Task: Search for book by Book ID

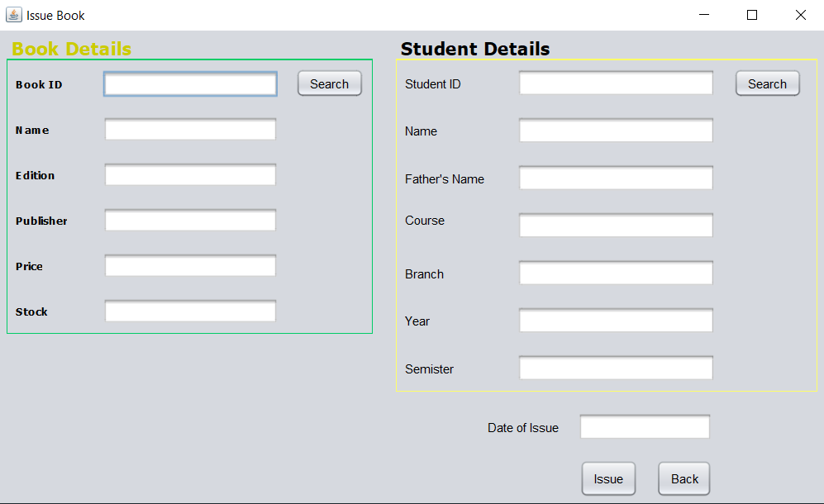Action: pyautogui.click(x=329, y=83)
